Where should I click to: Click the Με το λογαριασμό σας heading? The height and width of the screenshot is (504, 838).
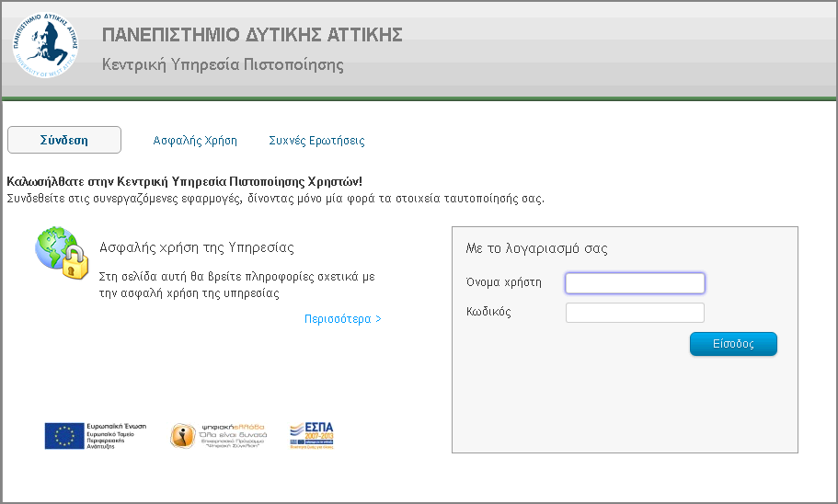[x=536, y=248]
